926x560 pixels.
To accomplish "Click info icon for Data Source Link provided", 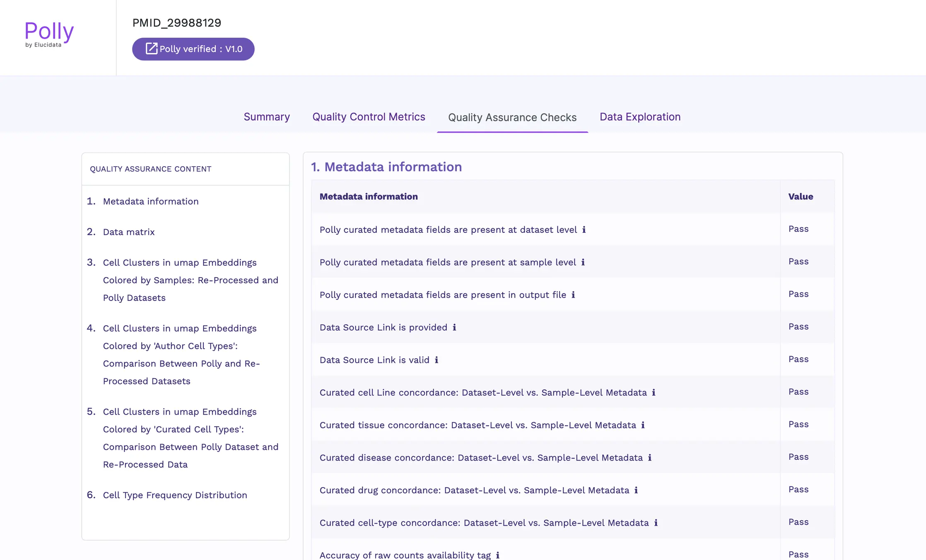I will pyautogui.click(x=454, y=327).
